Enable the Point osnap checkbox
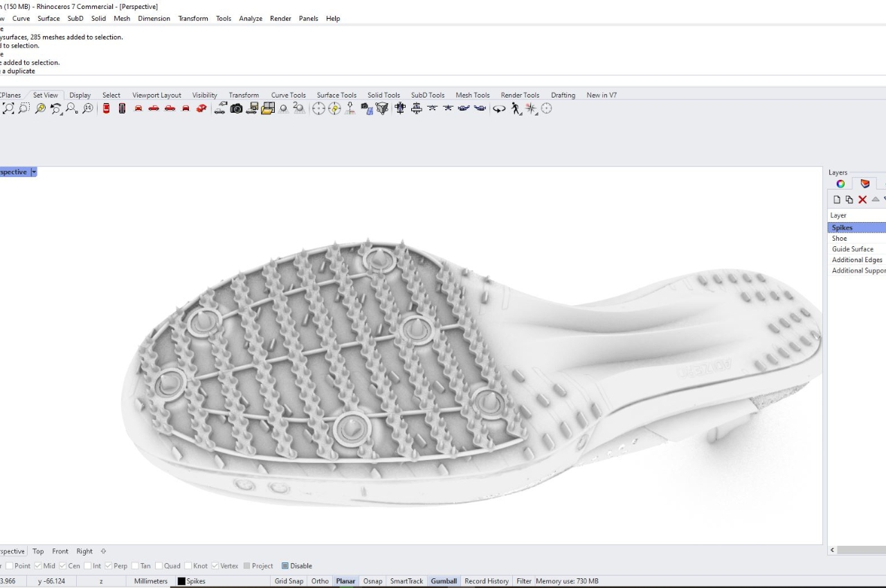The height and width of the screenshot is (588, 886). click(x=10, y=566)
